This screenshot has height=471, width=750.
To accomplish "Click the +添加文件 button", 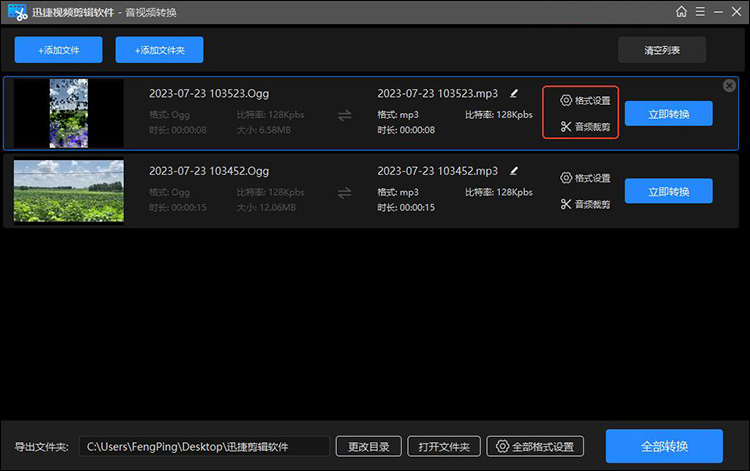I will [x=58, y=50].
